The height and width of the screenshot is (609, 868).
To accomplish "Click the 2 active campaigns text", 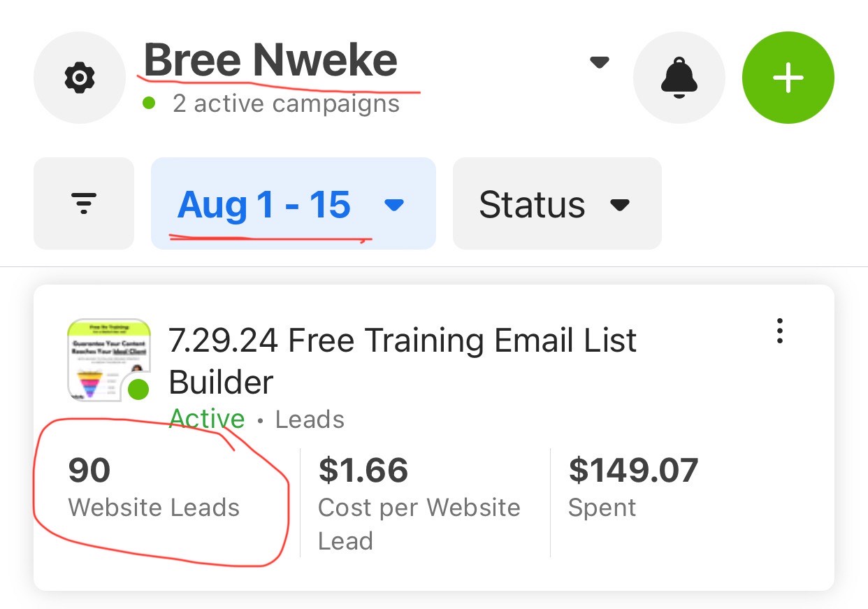I will click(287, 103).
